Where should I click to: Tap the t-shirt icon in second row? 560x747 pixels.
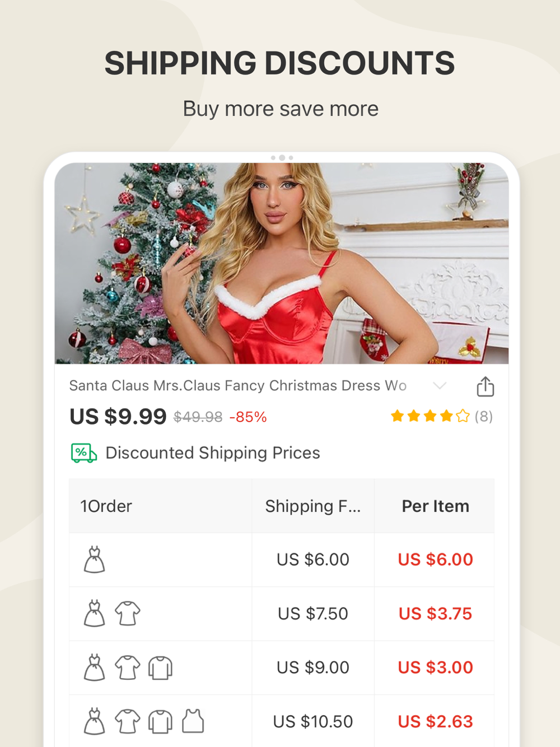[x=128, y=613]
